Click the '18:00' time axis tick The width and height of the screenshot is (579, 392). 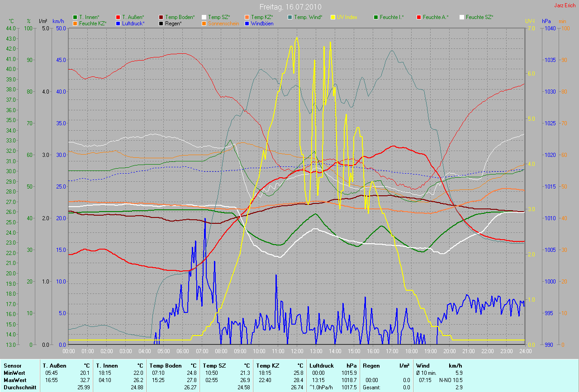click(411, 351)
